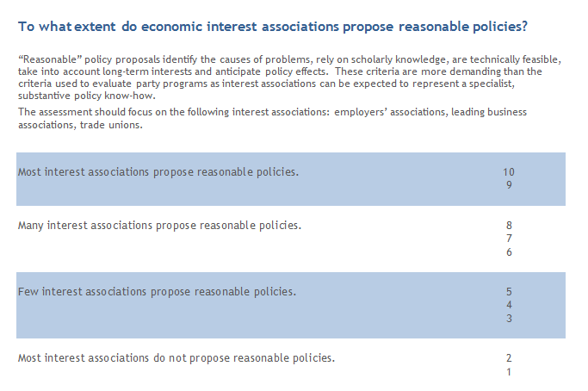This screenshot has width=588, height=391.
Task: Pick score 7 rating
Action: 509,239
